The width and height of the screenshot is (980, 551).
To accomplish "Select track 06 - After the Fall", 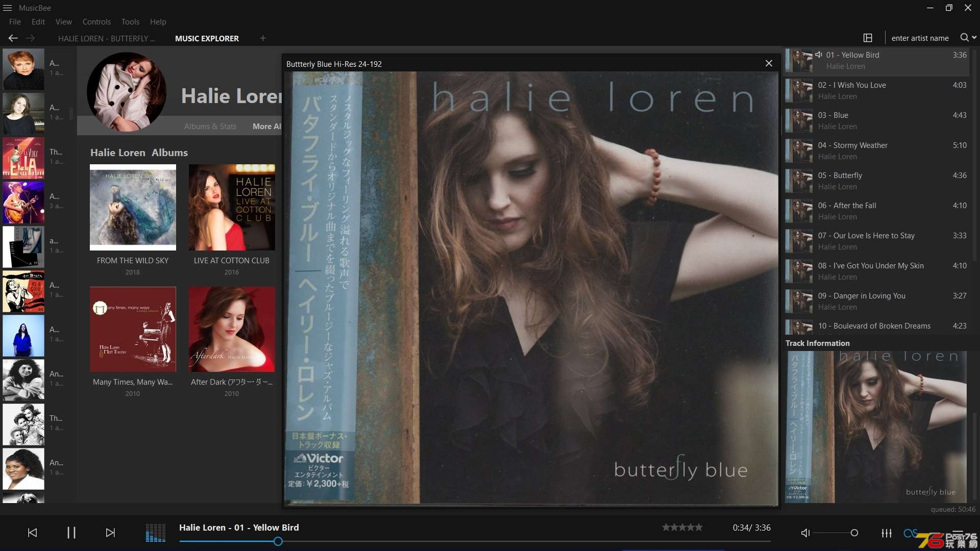I will [x=877, y=211].
